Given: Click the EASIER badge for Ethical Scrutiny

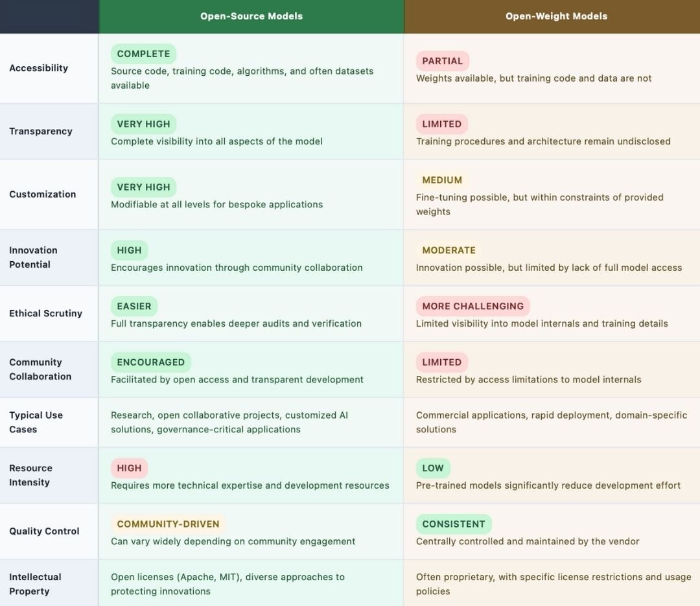Looking at the screenshot, I should pos(134,306).
